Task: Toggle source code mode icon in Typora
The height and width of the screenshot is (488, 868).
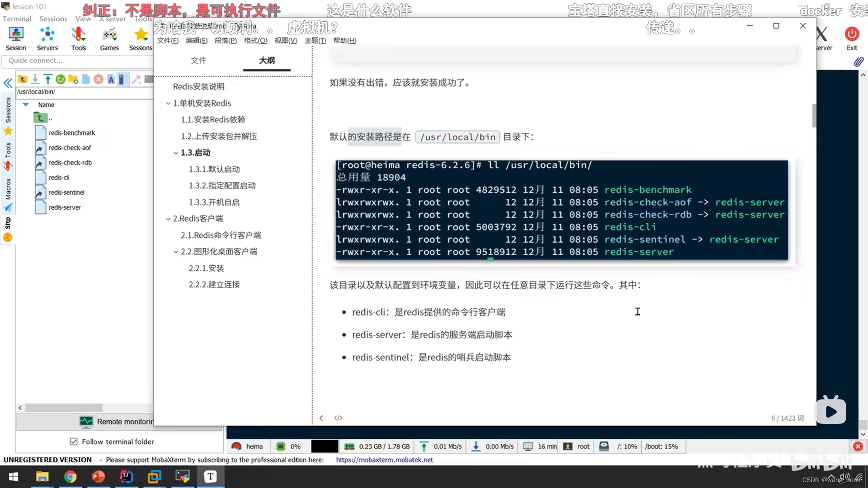Action: 338,418
